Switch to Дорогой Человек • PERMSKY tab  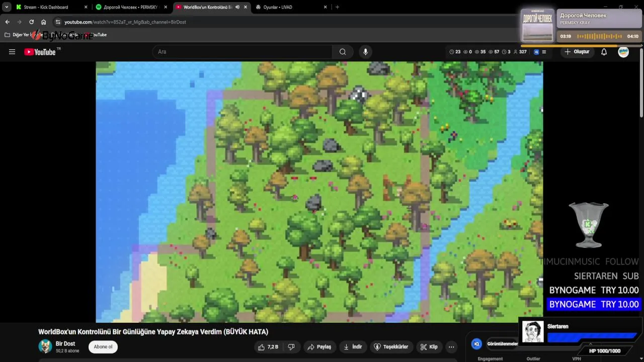131,7
